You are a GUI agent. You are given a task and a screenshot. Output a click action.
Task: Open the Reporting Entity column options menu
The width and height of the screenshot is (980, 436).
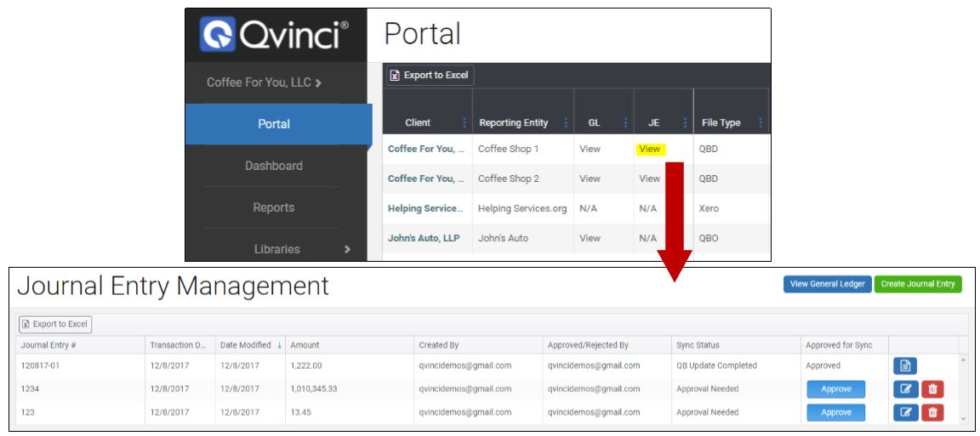pos(566,123)
